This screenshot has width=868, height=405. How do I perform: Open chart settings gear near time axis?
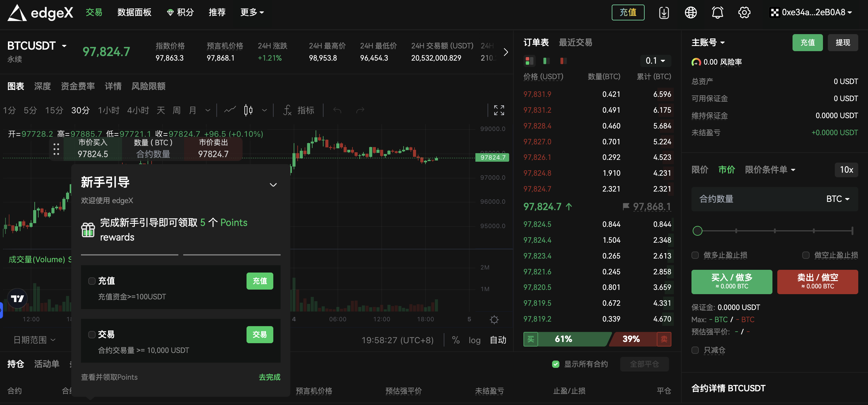tap(494, 319)
